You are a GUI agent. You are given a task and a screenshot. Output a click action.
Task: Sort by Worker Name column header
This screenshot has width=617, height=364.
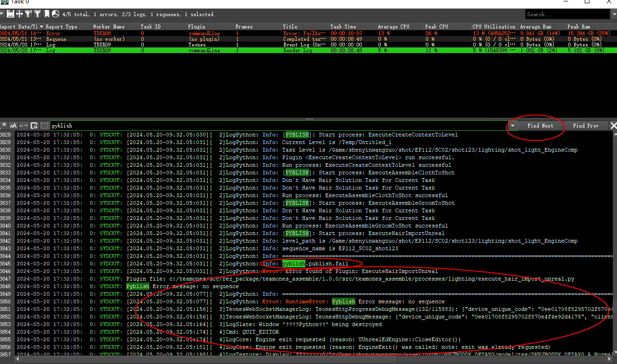click(x=109, y=27)
